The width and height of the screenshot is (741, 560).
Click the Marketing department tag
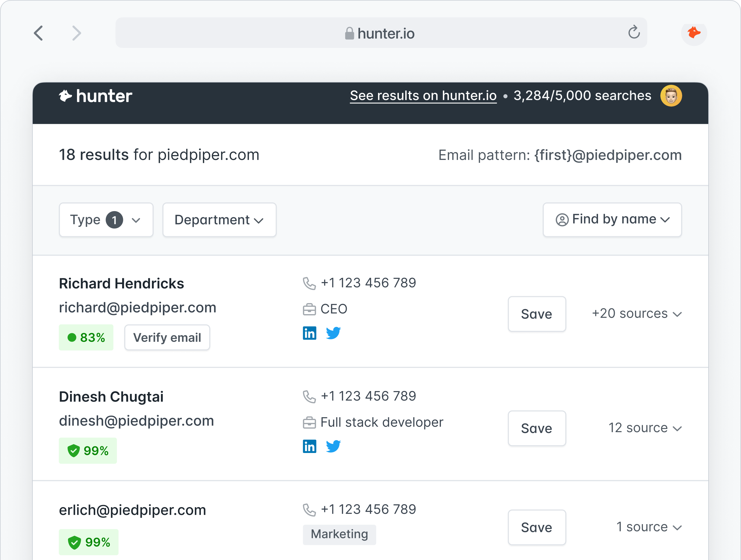point(339,534)
